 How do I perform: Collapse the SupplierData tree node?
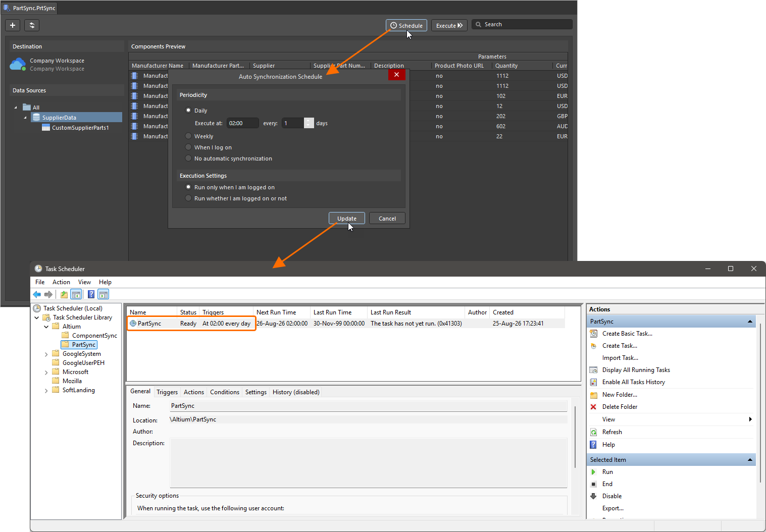(x=25, y=118)
